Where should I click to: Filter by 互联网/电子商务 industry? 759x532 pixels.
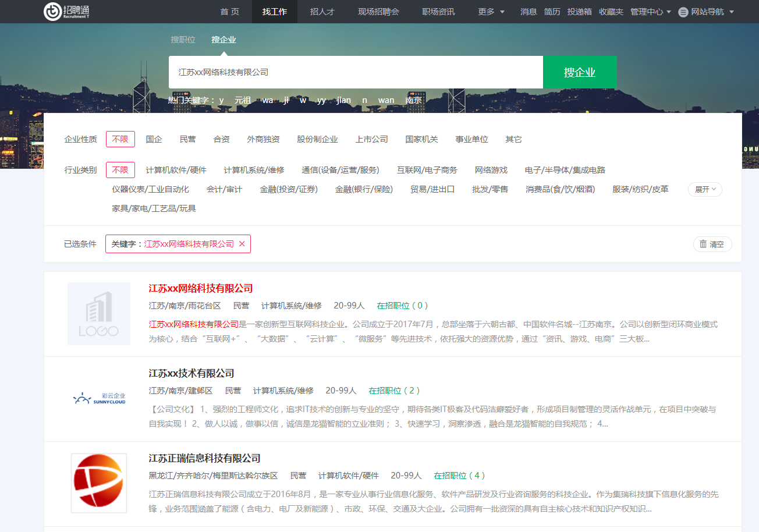pos(427,170)
